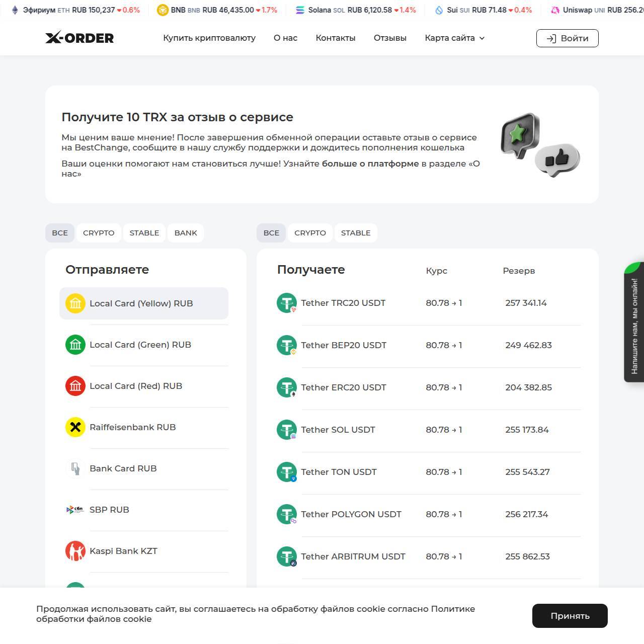The height and width of the screenshot is (644, 644).
Task: Pick the Kaspi Bank KZT icon
Action: coord(75,551)
